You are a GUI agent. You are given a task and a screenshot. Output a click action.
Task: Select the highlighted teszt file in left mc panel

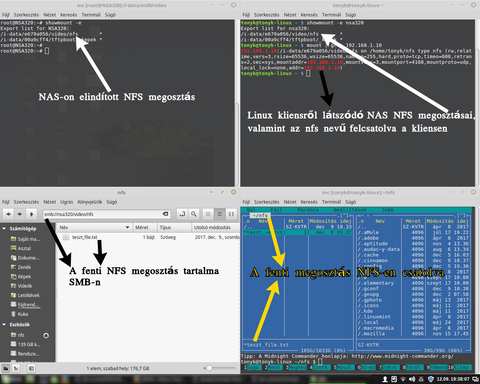298,232
